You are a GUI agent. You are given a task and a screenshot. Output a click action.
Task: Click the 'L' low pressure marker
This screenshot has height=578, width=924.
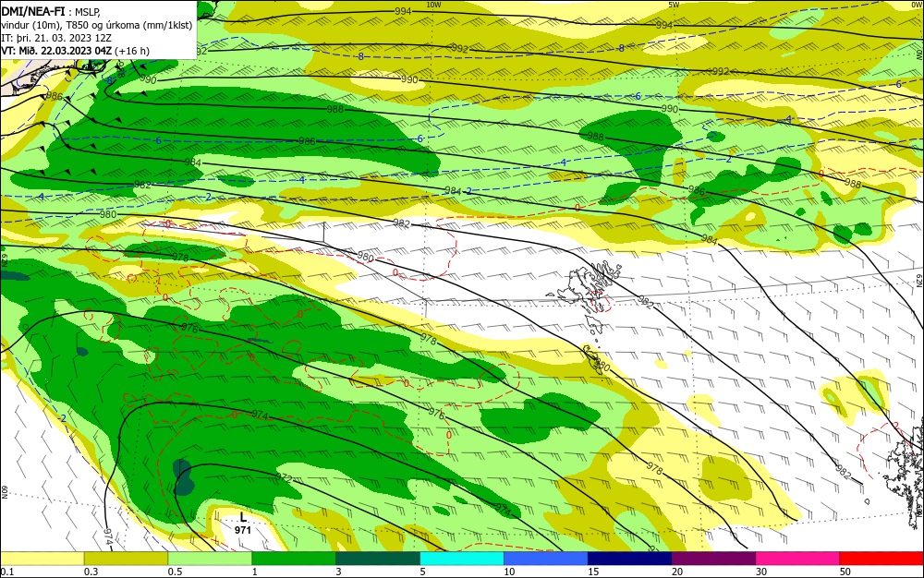[243, 517]
